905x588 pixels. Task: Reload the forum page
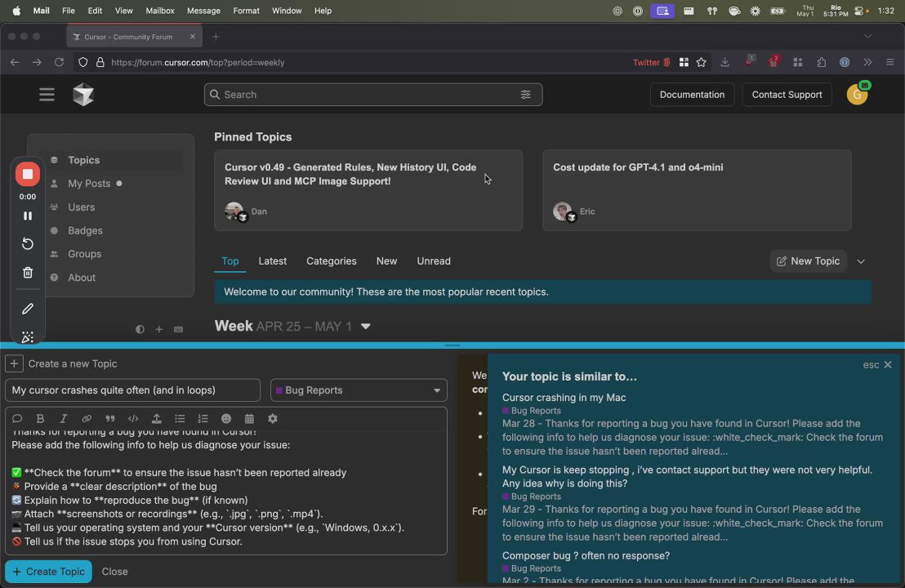pos(59,62)
